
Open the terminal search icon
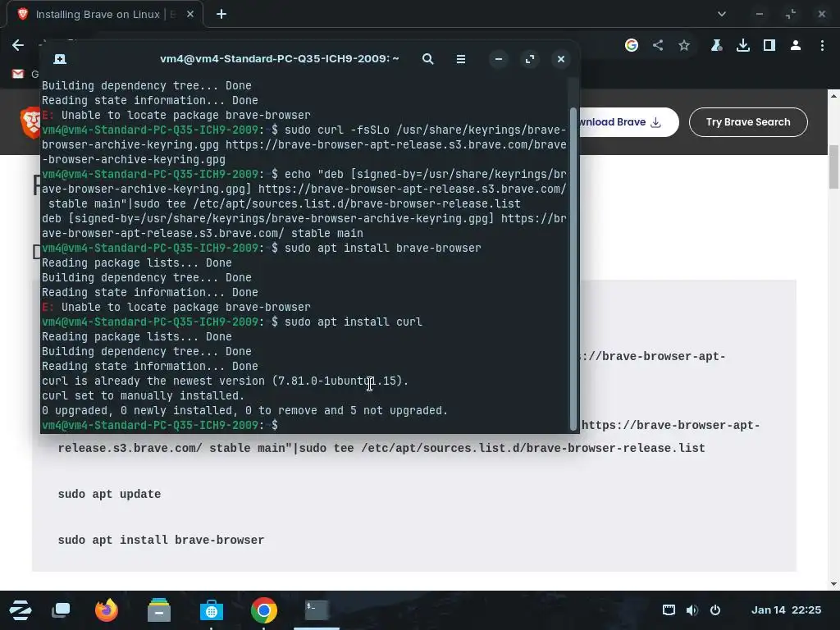click(427, 59)
